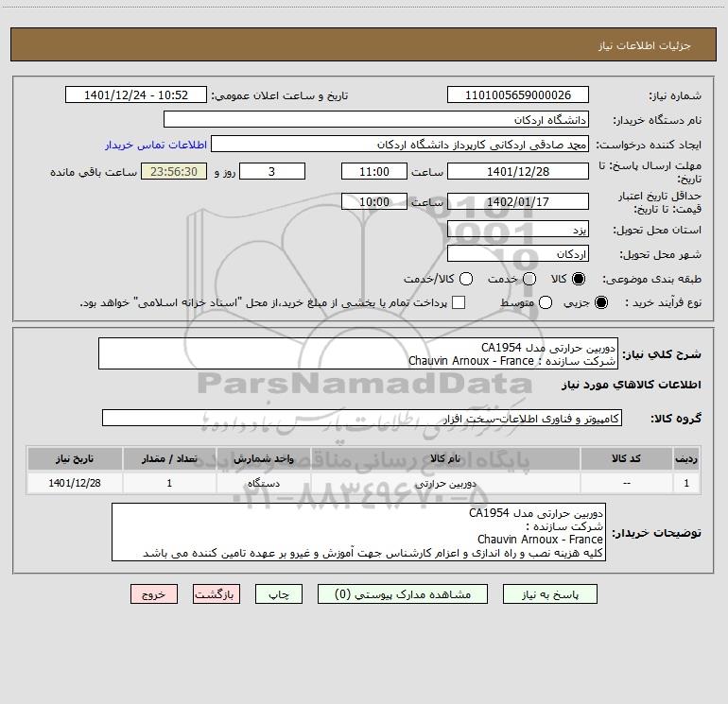Click the خروج exit button
Screen dimensions: 728x704
point(154,594)
